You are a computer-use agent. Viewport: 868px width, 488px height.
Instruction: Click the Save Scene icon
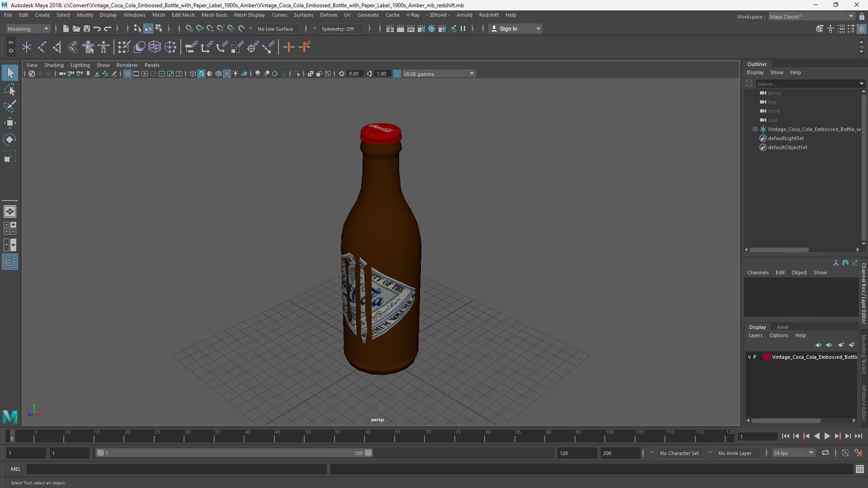tap(87, 28)
